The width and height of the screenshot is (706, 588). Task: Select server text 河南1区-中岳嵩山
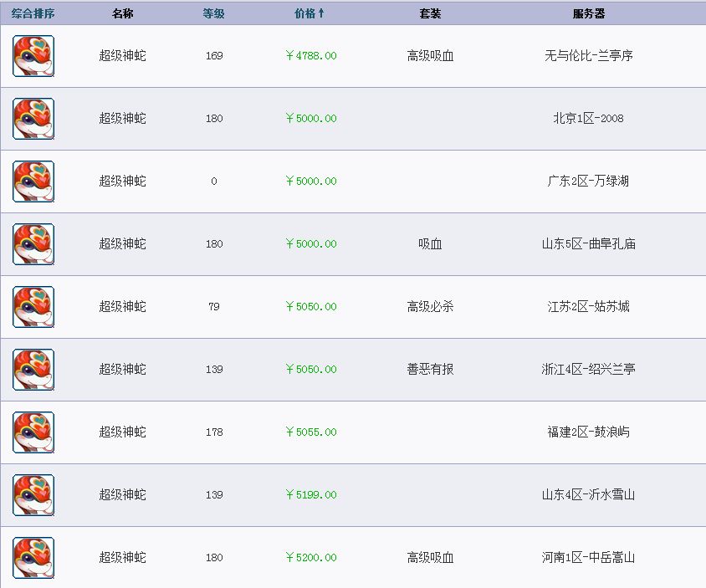[589, 557]
